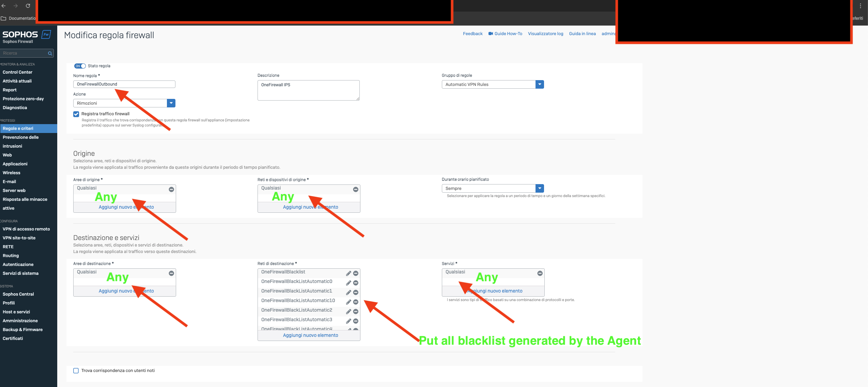
Task: Click the Nome regola input field
Action: pyautogui.click(x=124, y=84)
